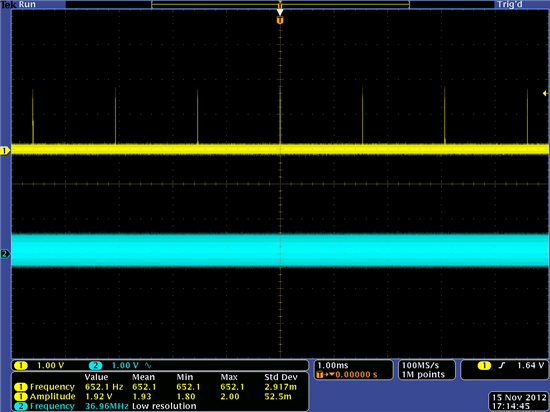The height and width of the screenshot is (412, 550).
Task: Click the channel 1 Frequency measurement row
Action: 156,387
